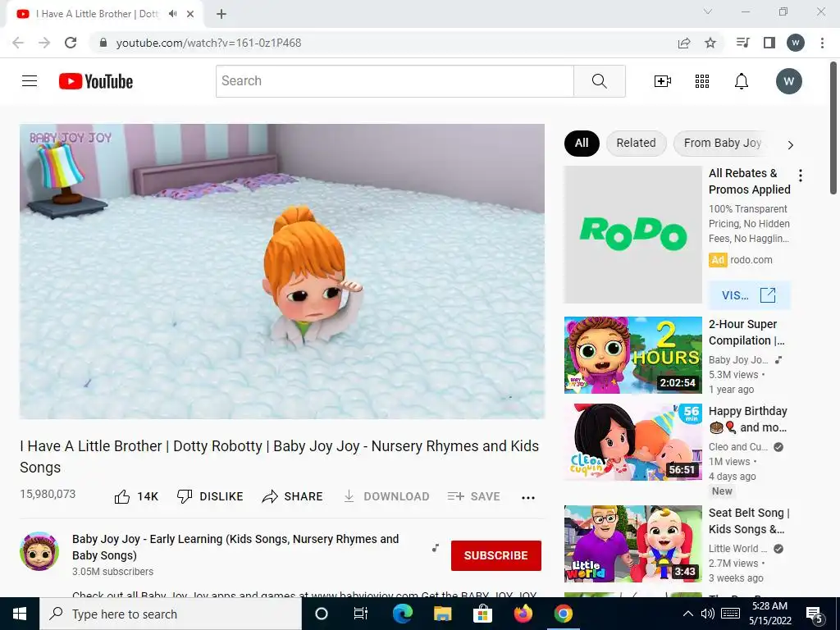Dislike the video

pos(210,496)
